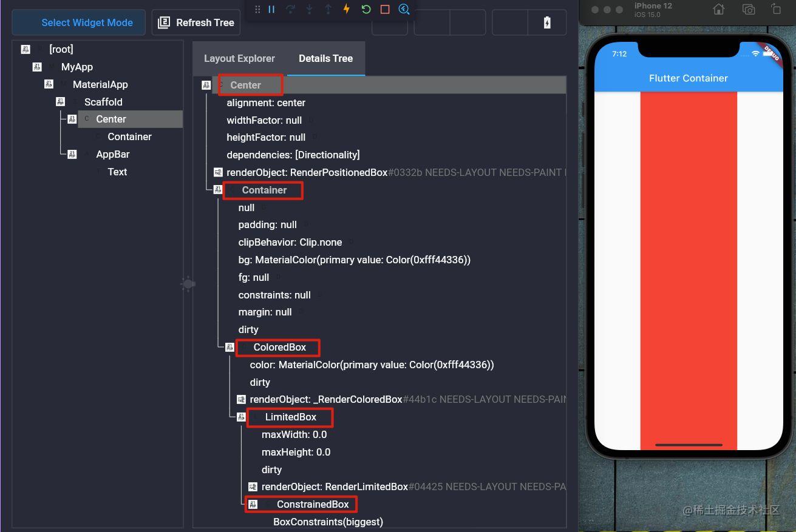
Task: Enable Select Widget Mode
Action: [x=78, y=22]
